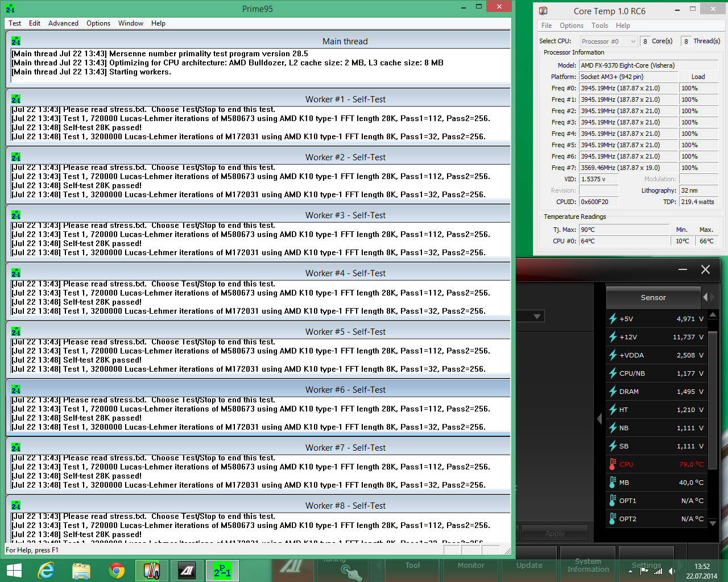
Task: Select the Main thread title bar
Action: coord(258,41)
